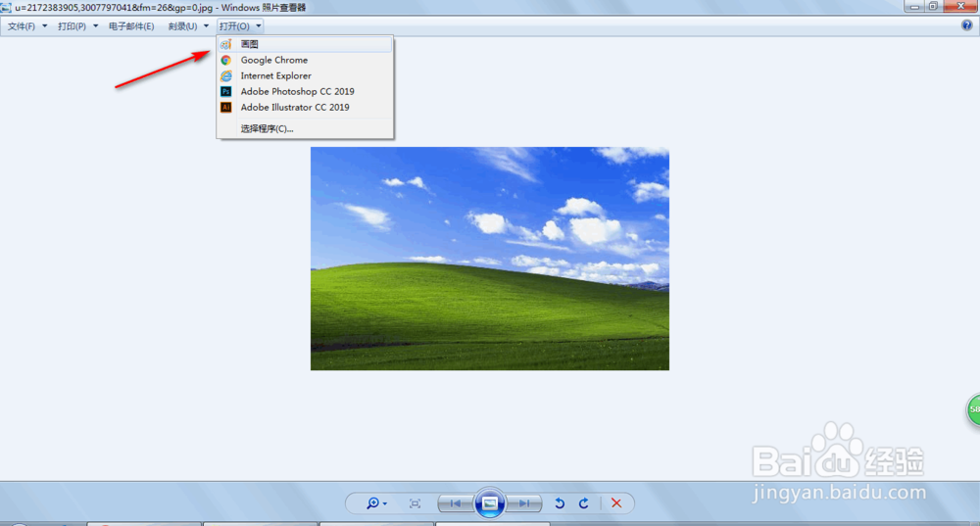Click the Paint palette icon

pos(226,44)
